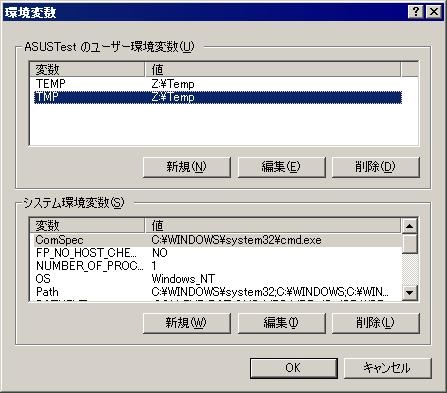
Task: Click the キャンセル button
Action: click(387, 368)
